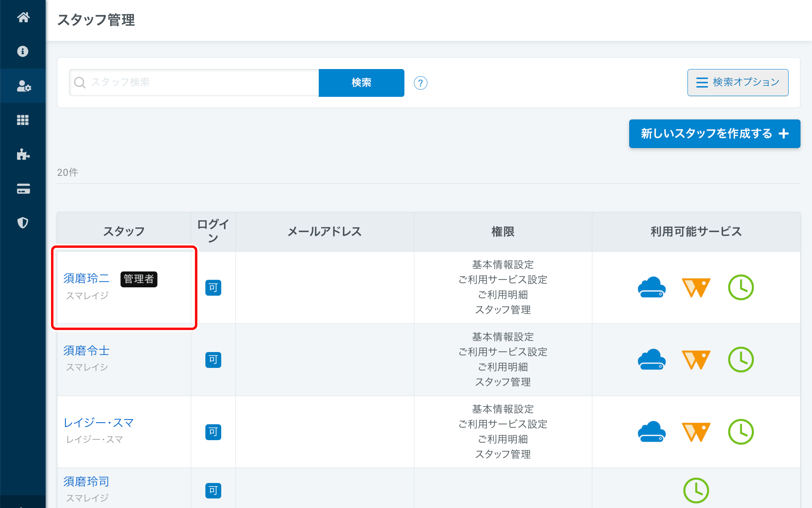Click login 可 badge for レイジー・スマ
The height and width of the screenshot is (508, 812).
[x=213, y=432]
